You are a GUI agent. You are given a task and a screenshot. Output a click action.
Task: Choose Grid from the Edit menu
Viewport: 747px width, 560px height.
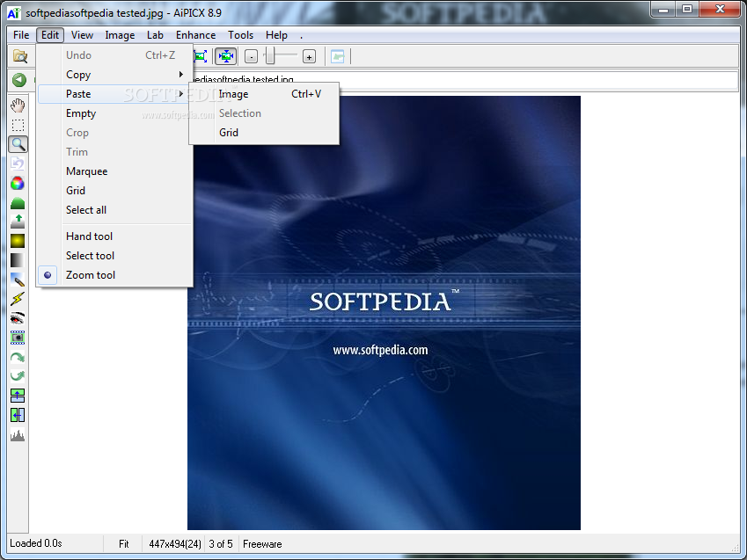click(114, 191)
